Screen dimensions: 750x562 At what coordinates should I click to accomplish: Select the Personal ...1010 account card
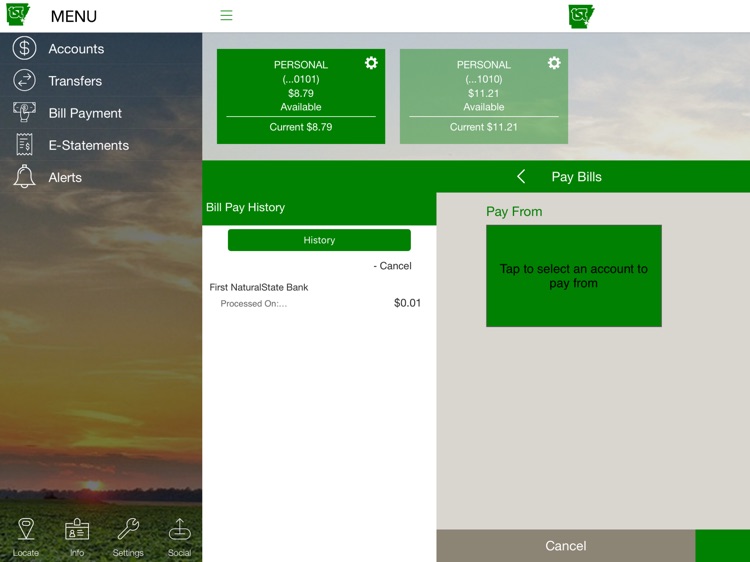click(x=484, y=96)
